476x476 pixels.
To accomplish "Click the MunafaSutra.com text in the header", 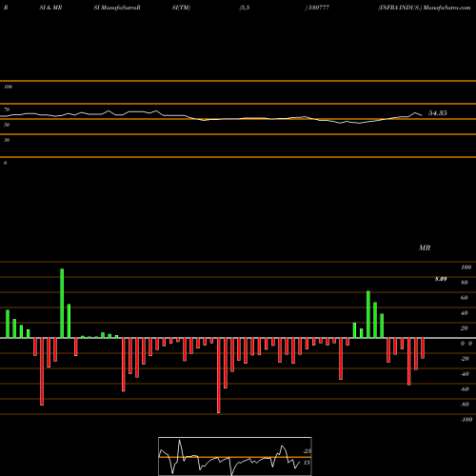I will tap(446, 8).
